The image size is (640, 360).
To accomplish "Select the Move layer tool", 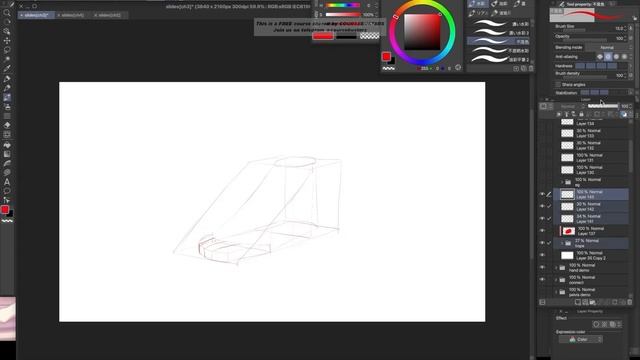I will point(7,41).
